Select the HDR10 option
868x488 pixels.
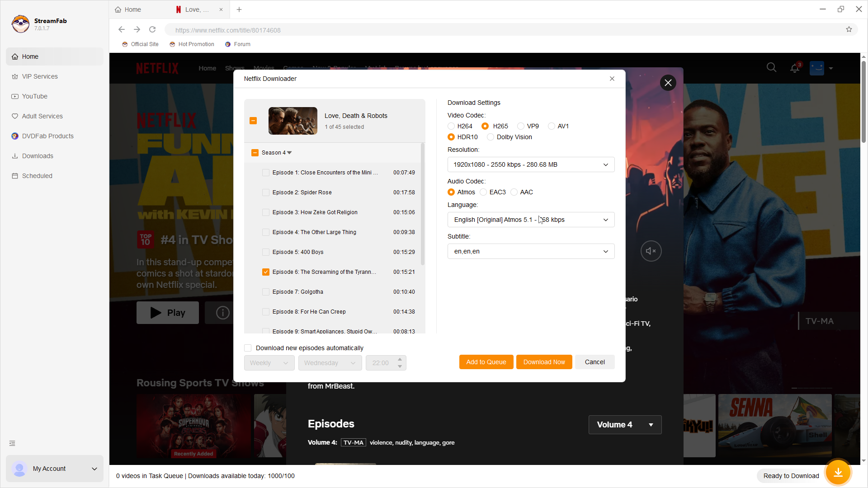(451, 137)
